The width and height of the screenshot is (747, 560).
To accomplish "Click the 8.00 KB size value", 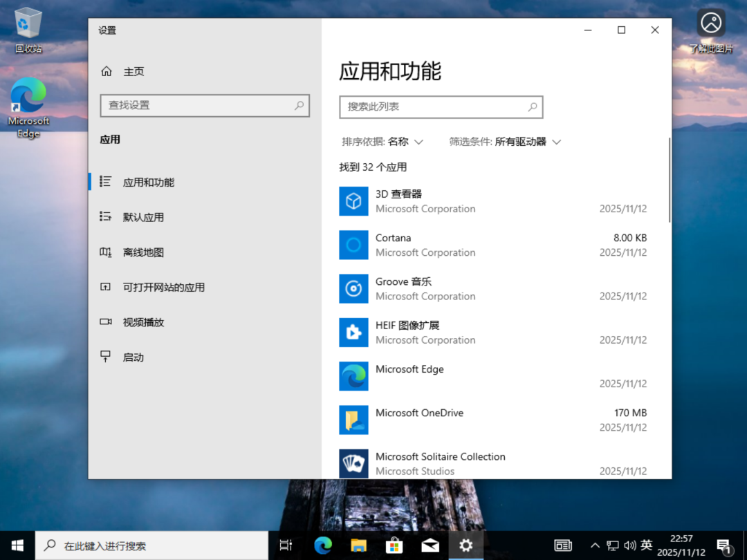I will 630,238.
